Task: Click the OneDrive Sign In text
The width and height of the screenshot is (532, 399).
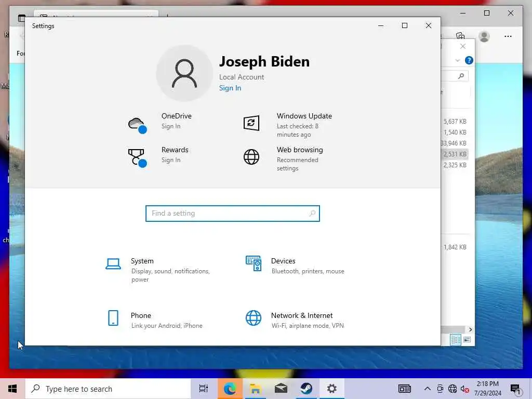Action: tap(171, 126)
